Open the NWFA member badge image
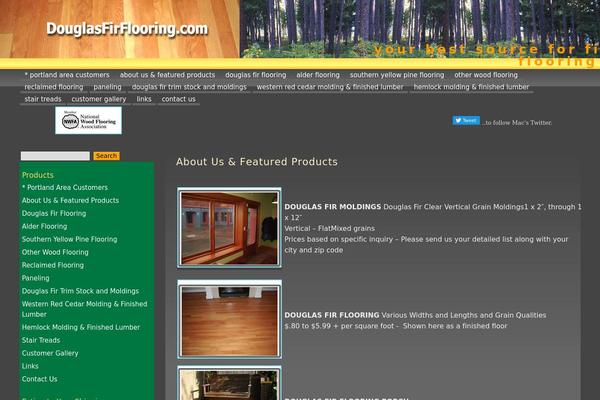The width and height of the screenshot is (600, 400). point(88,121)
